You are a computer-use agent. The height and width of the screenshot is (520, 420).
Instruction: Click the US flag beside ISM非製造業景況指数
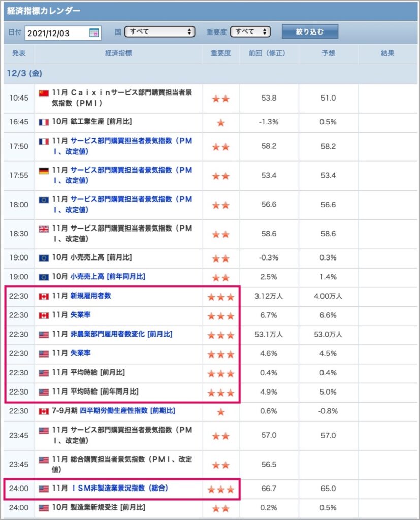[44, 489]
